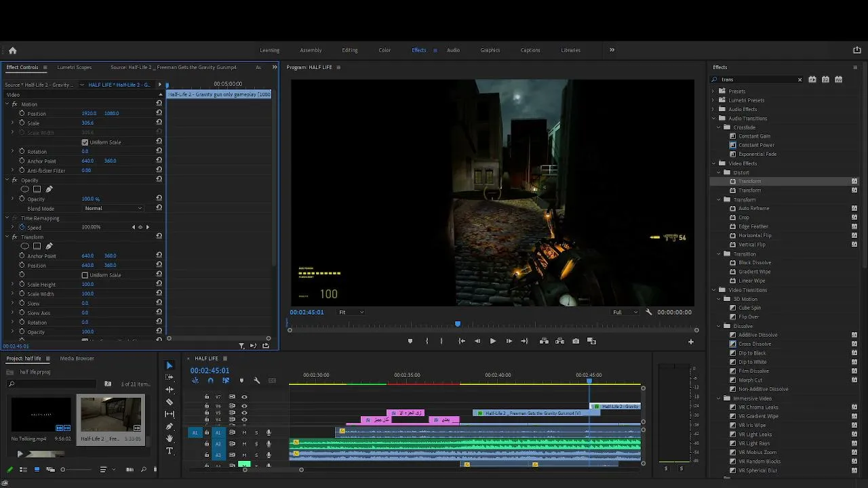The width and height of the screenshot is (868, 488).
Task: Open the Full playback resolution dropdown
Action: tap(625, 312)
